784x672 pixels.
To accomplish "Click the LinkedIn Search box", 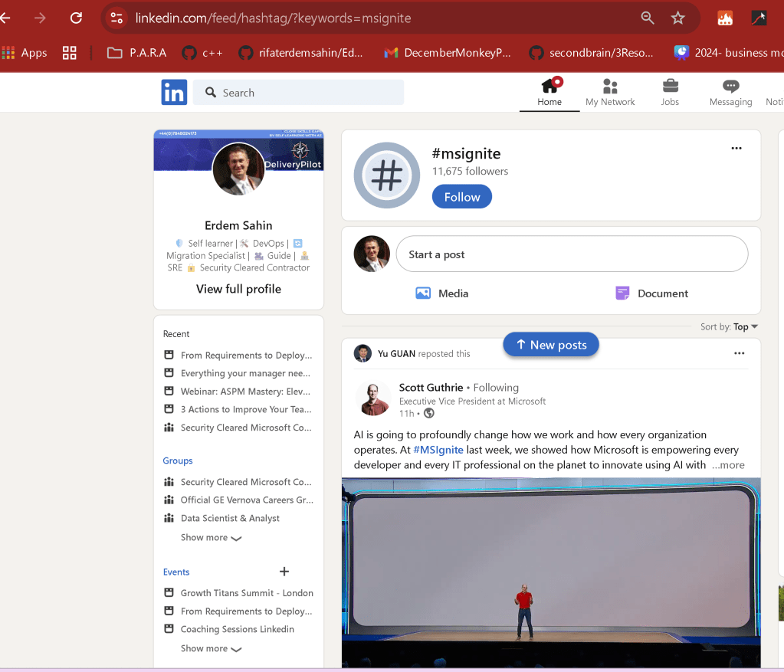I will tap(298, 93).
